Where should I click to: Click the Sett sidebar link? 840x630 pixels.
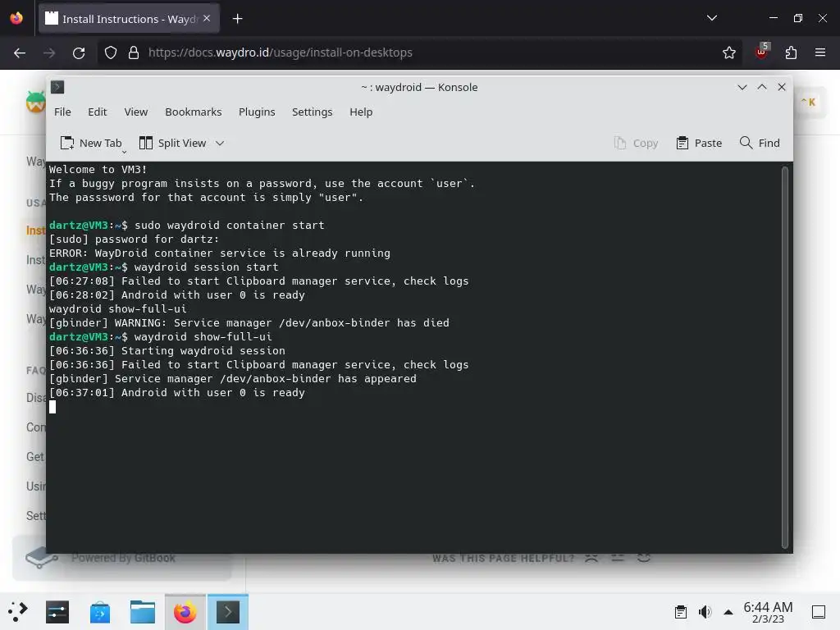click(36, 516)
